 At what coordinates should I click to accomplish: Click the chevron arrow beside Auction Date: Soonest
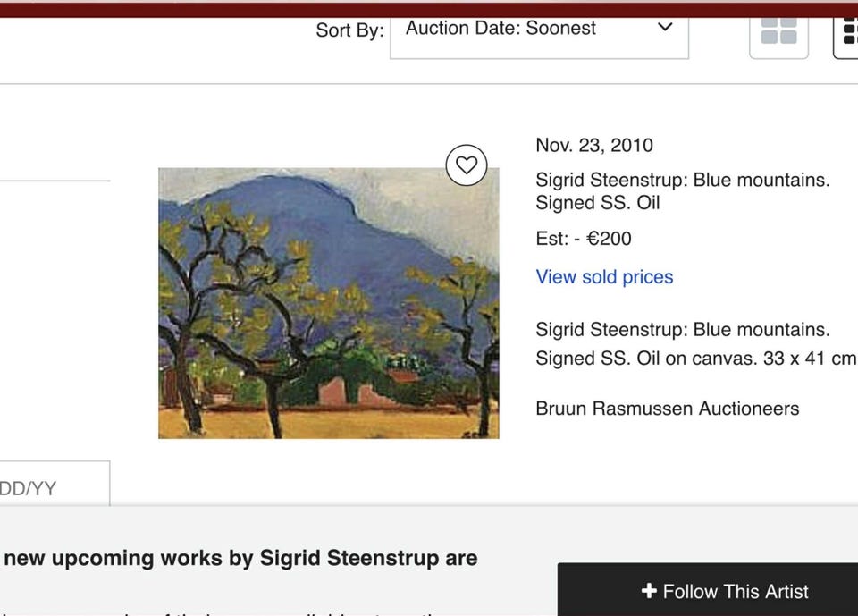[x=665, y=28]
